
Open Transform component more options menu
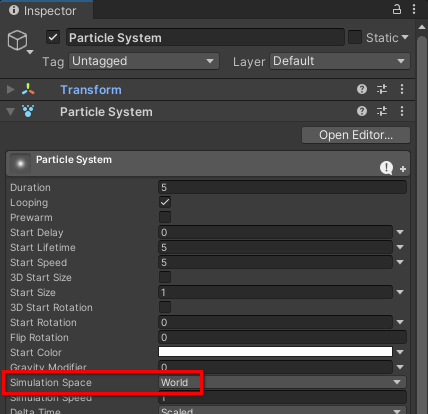point(402,89)
